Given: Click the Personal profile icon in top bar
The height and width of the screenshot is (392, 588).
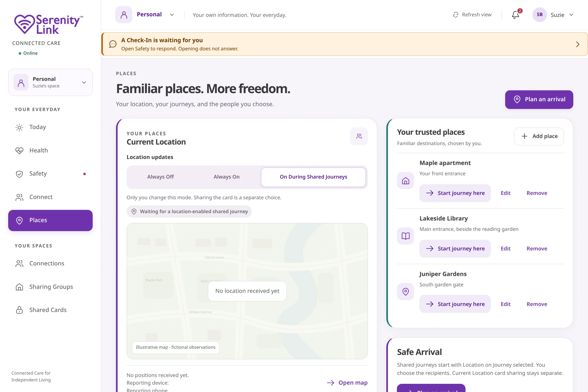Looking at the screenshot, I should [x=124, y=15].
